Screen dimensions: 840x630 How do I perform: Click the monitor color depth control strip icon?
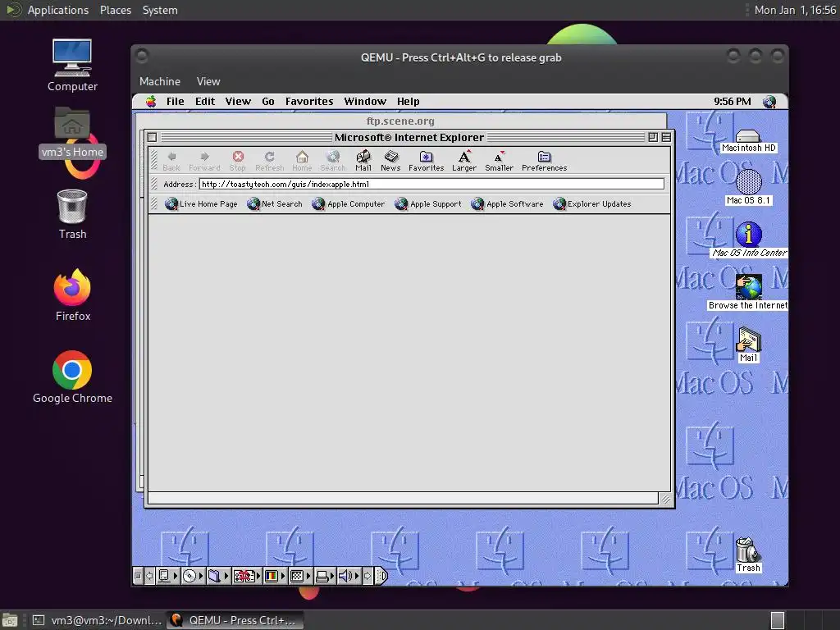pyautogui.click(x=274, y=577)
